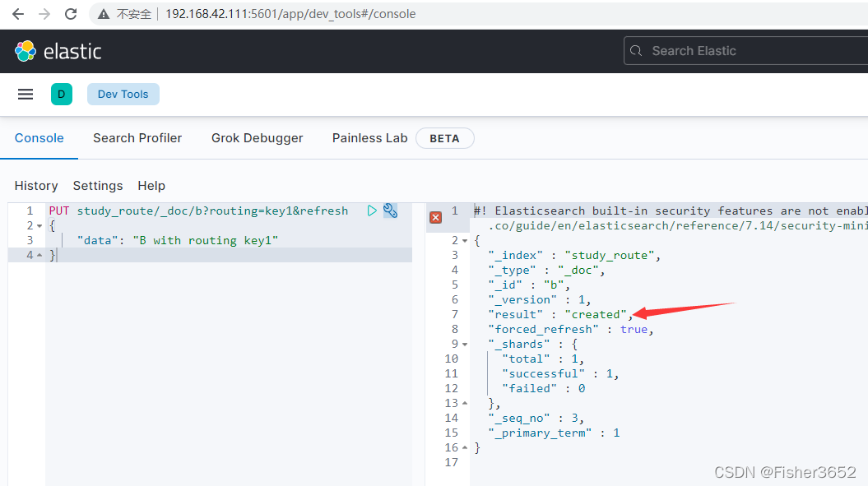Screen dimensions: 868x486
Task: Reload the page with refresh icon
Action: coord(71,14)
